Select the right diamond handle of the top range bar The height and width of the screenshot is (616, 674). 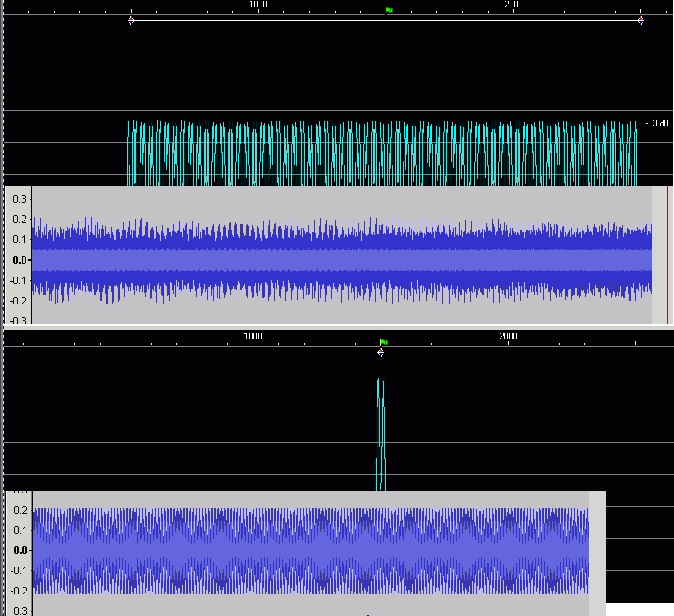click(640, 21)
